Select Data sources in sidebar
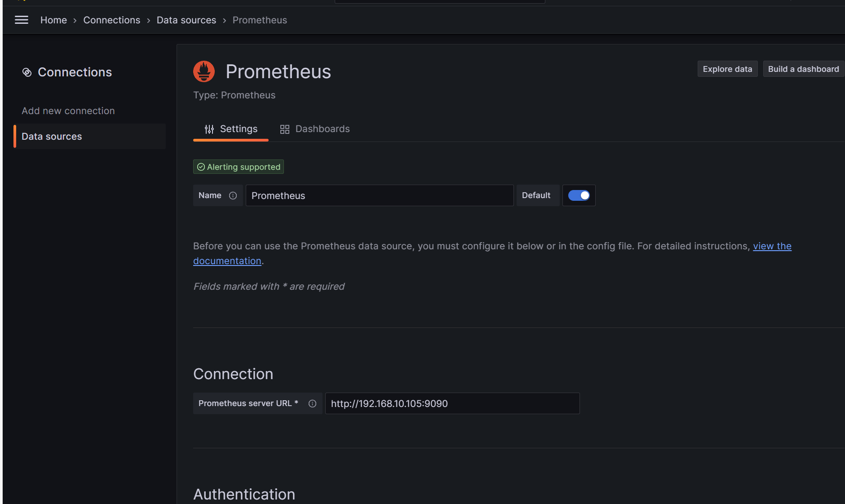845x504 pixels. tap(90, 137)
